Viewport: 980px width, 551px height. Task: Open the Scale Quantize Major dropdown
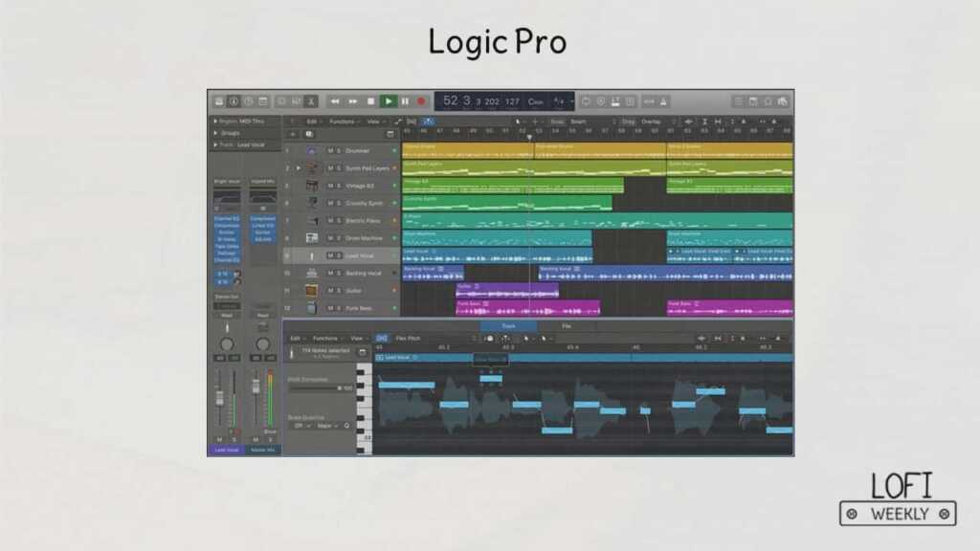point(325,426)
